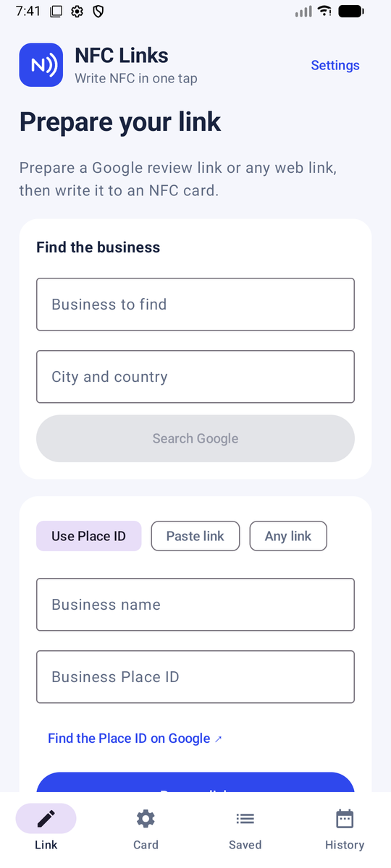Tap the battery icon in status bar
The width and height of the screenshot is (391, 868).
(x=351, y=11)
